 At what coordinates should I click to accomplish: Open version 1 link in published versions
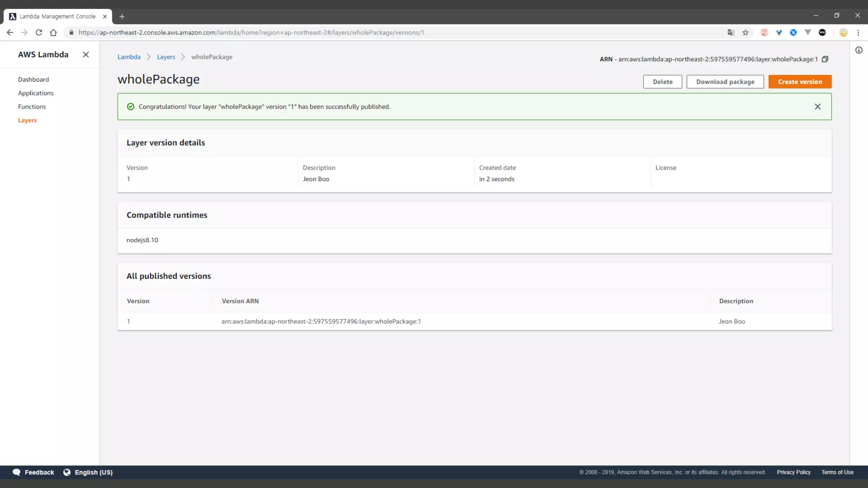[128, 322]
